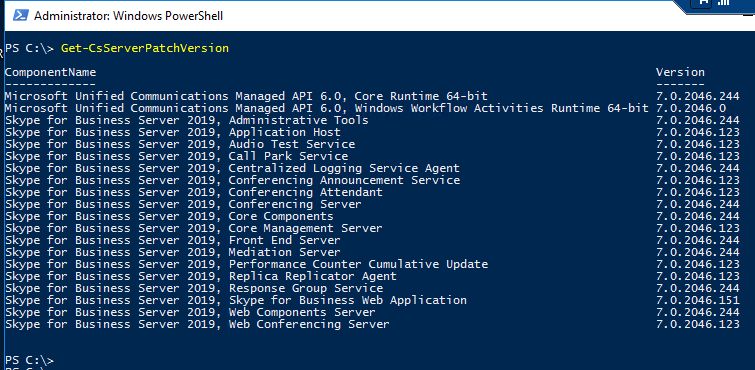Image resolution: width=755 pixels, height=370 pixels.
Task: Click the Web Conferencing Server row
Action: pos(372,325)
